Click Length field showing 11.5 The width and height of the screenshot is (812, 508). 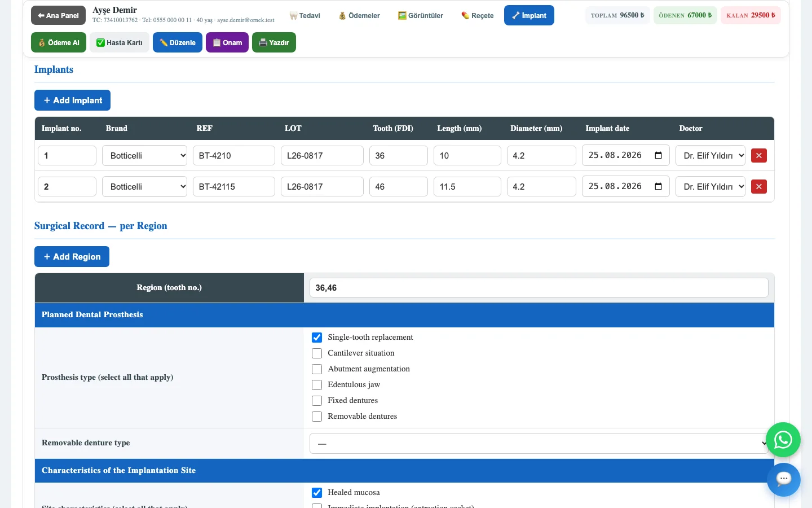coord(467,187)
